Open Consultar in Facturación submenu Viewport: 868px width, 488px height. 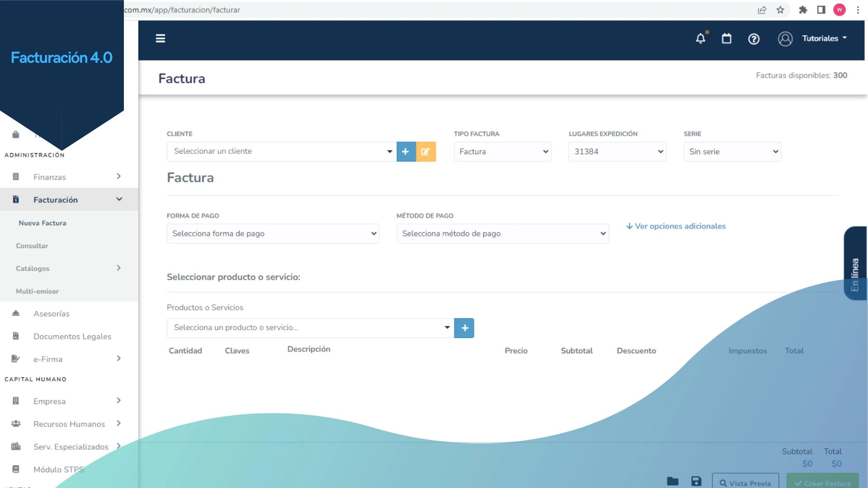click(32, 246)
